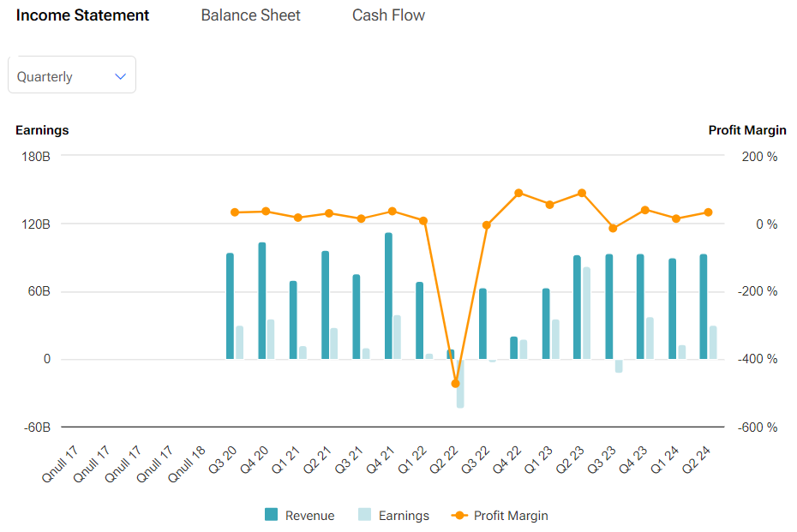Click the Earnings legend label
The width and height of the screenshot is (797, 532).
coord(404,516)
